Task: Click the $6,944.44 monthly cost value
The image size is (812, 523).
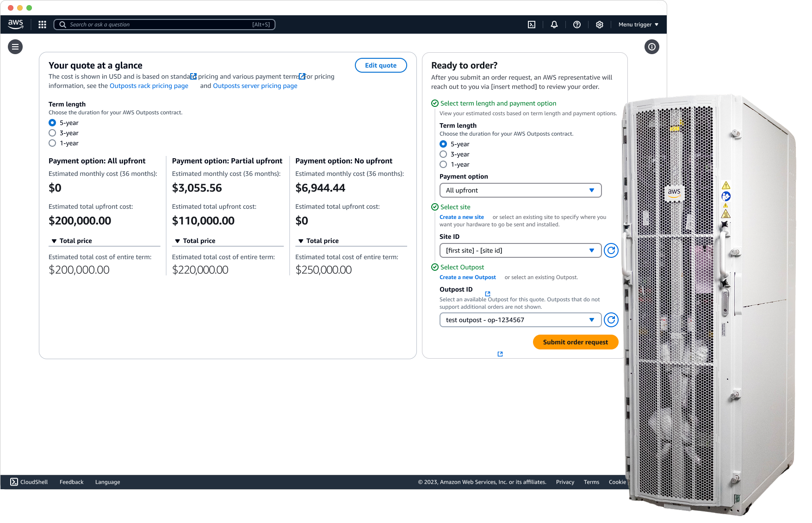Action: [x=320, y=188]
